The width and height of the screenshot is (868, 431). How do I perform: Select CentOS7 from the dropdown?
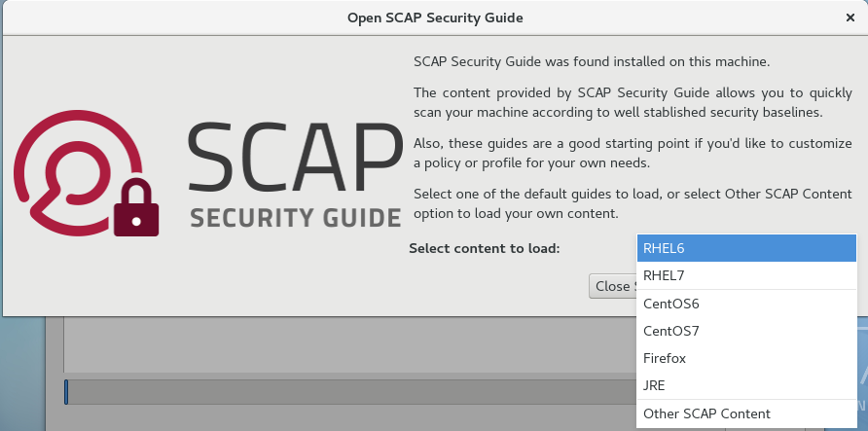[746, 331]
